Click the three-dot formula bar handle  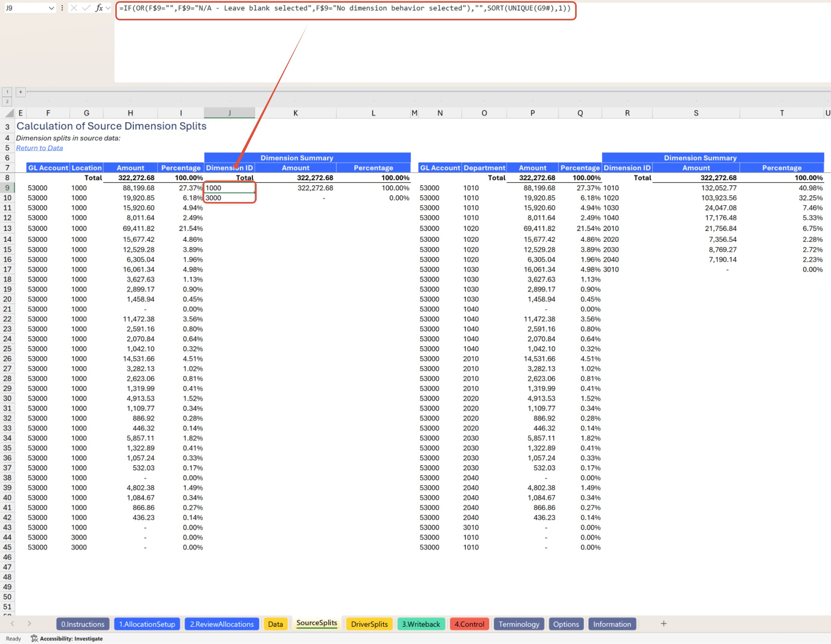coord(62,8)
